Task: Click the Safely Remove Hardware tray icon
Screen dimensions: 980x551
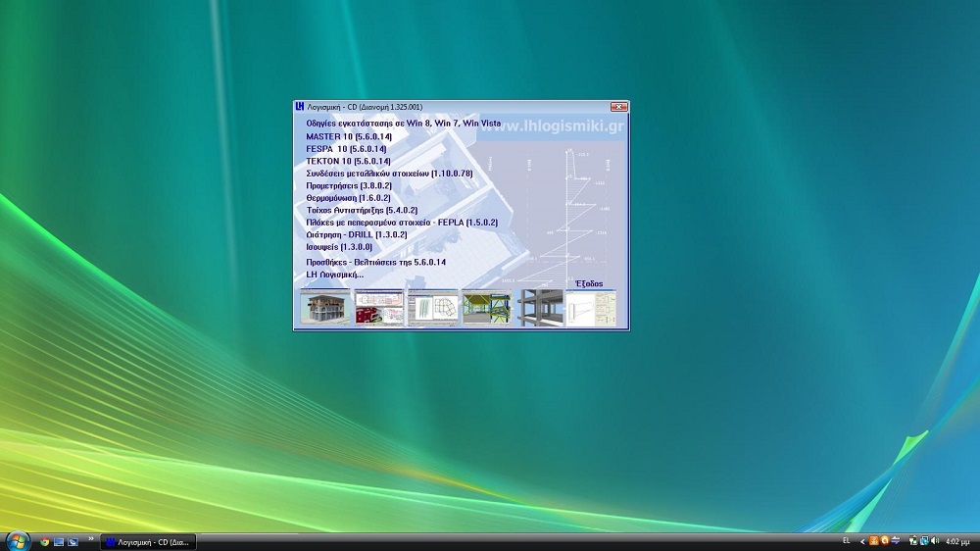Action: click(913, 541)
